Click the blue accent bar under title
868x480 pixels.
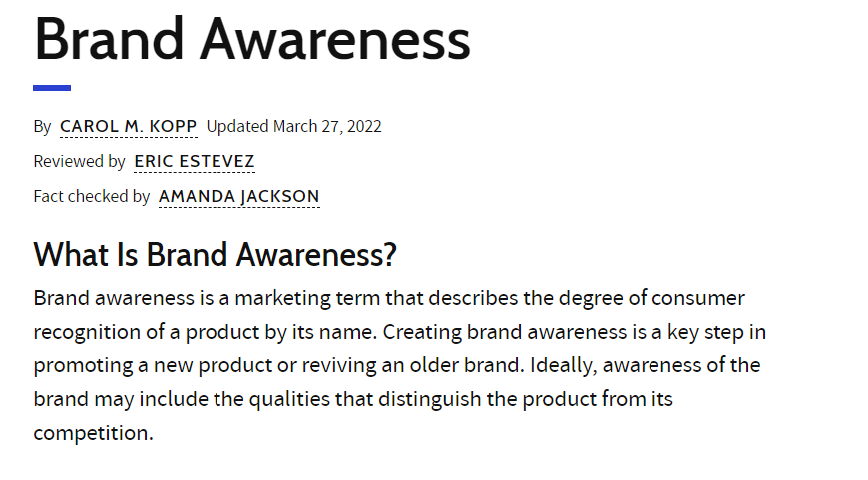click(x=52, y=88)
